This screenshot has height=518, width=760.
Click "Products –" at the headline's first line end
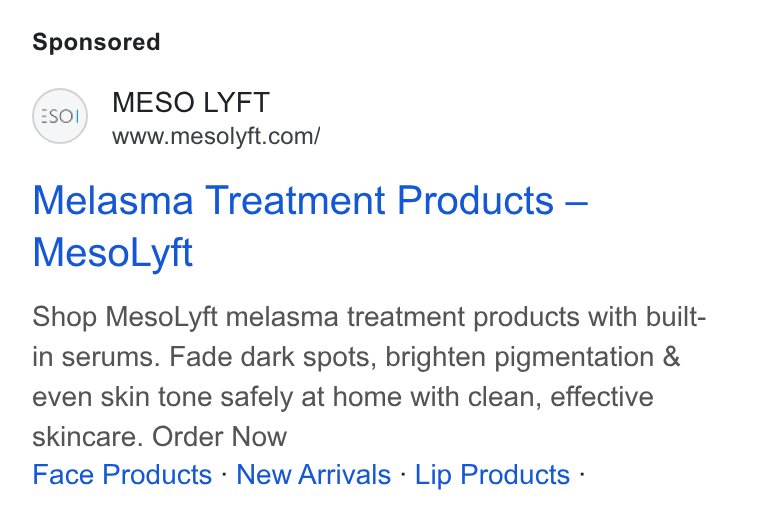(x=493, y=200)
